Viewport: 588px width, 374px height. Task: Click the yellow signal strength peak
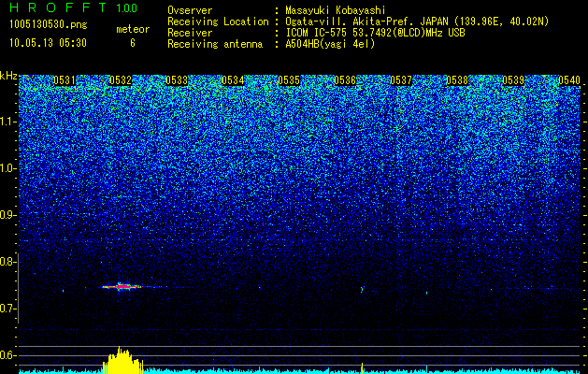122,360
